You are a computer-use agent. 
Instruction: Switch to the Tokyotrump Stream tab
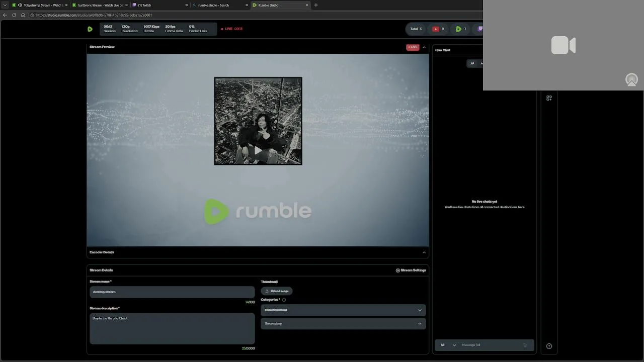tap(40, 5)
